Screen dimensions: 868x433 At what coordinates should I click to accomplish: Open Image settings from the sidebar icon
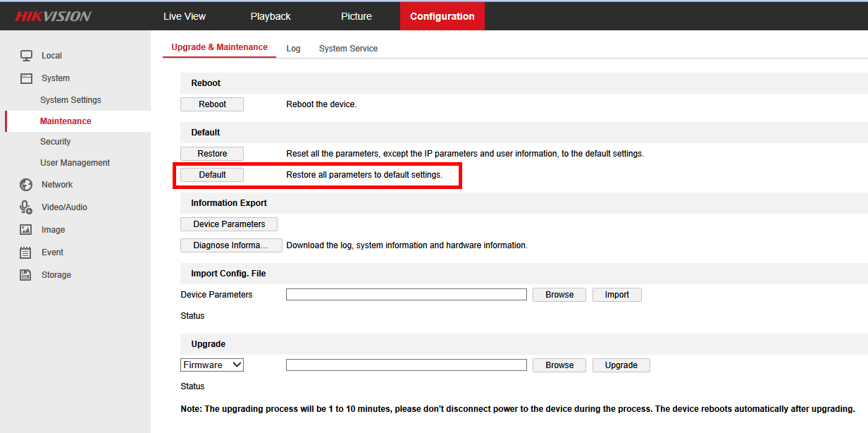pos(26,229)
